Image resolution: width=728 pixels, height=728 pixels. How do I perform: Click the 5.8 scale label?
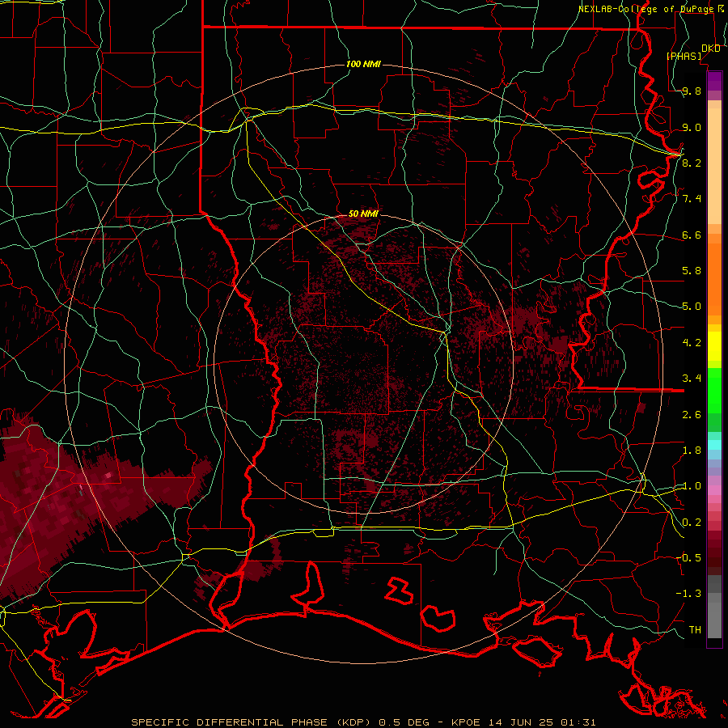click(692, 271)
